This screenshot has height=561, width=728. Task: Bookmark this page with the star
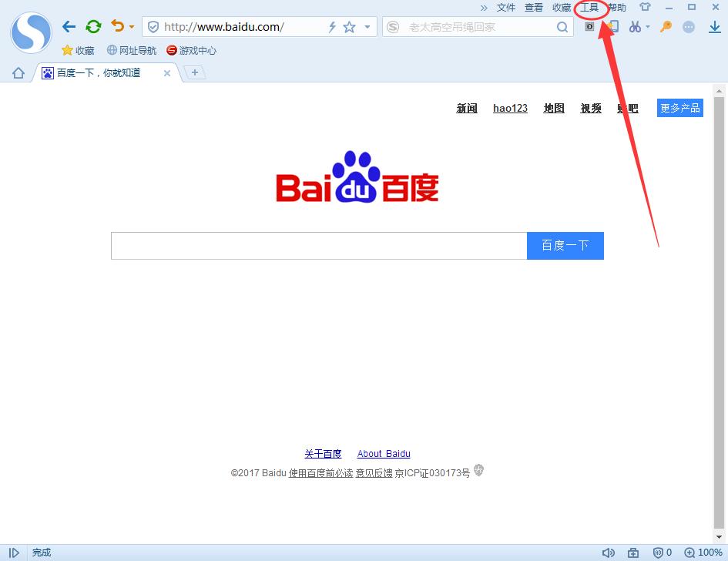(x=349, y=27)
